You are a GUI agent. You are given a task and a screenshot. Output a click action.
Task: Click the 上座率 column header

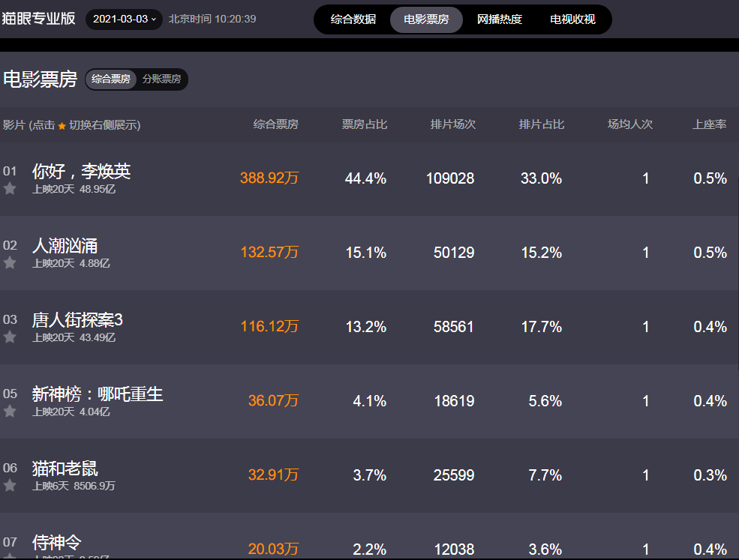pyautogui.click(x=709, y=124)
